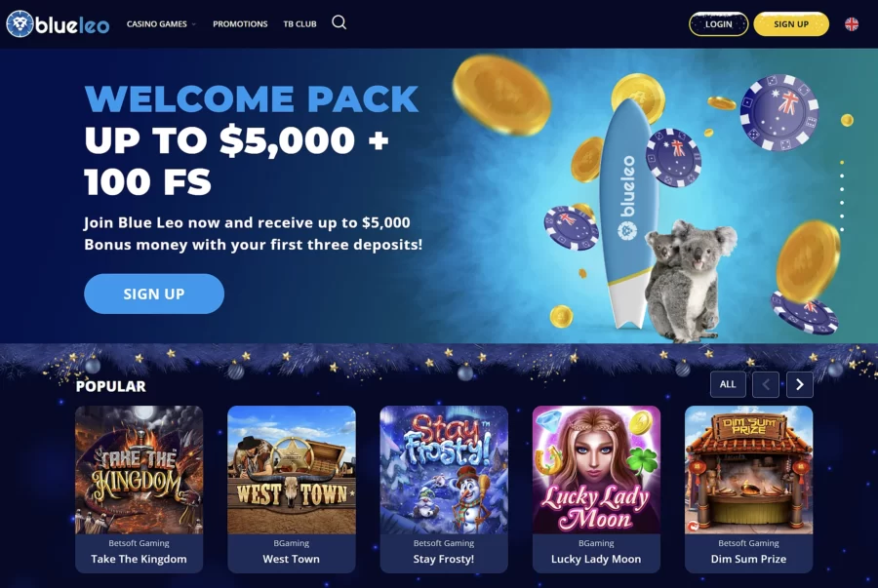878x588 pixels.
Task: Open the Take The Kingdom game thumbnail
Action: (x=139, y=470)
